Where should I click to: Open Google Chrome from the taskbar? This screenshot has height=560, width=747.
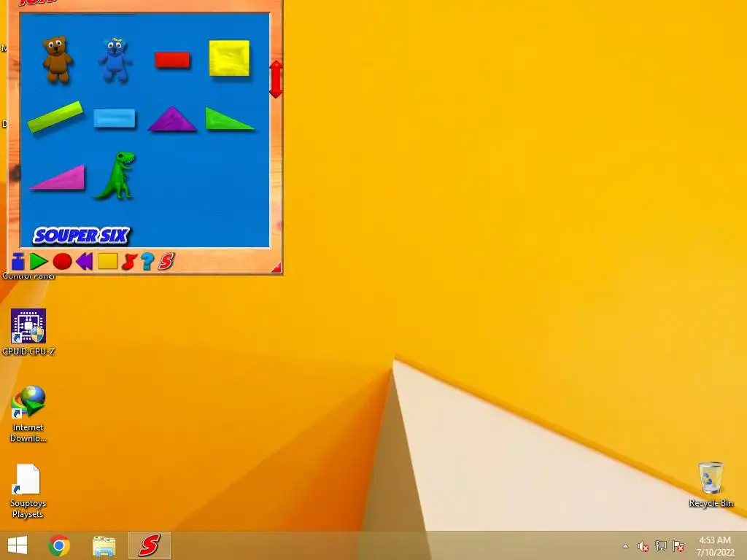[x=59, y=545]
